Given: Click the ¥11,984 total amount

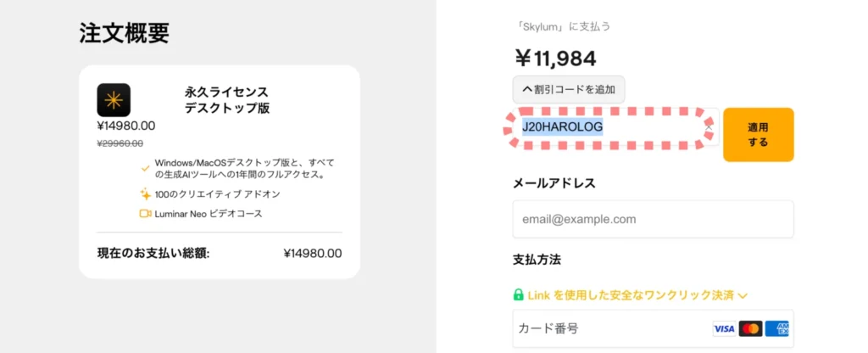Looking at the screenshot, I should coord(555,59).
